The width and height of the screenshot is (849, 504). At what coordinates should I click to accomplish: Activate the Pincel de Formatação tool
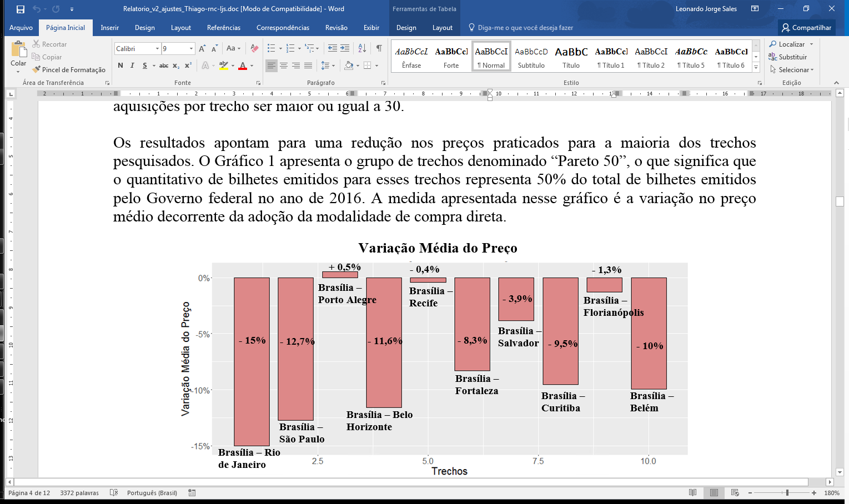(37, 69)
